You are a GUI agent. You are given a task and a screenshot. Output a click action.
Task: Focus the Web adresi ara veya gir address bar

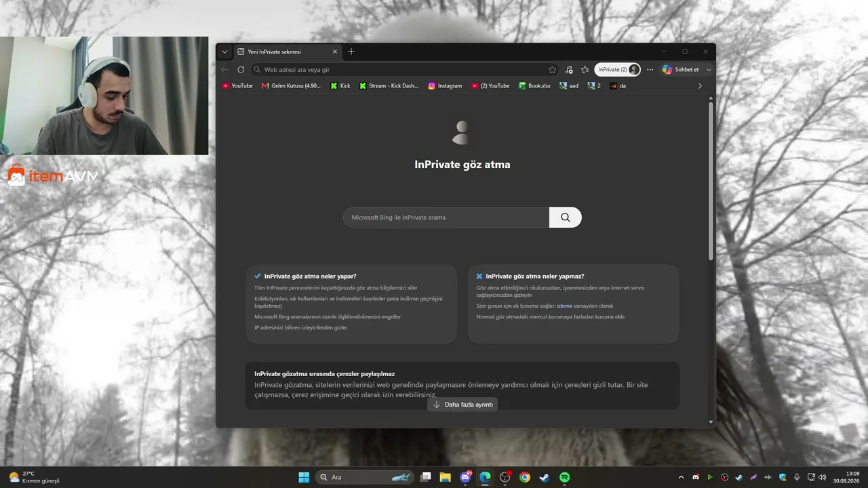[405, 70]
